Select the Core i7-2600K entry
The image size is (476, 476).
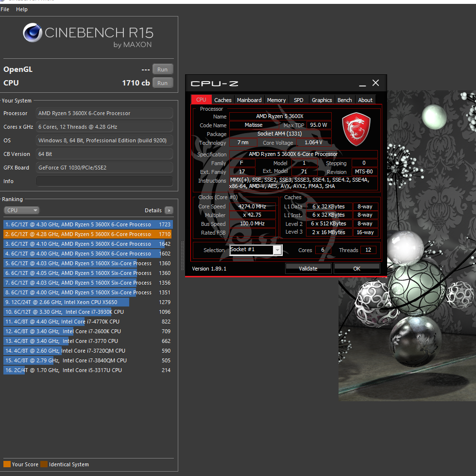pos(88,331)
